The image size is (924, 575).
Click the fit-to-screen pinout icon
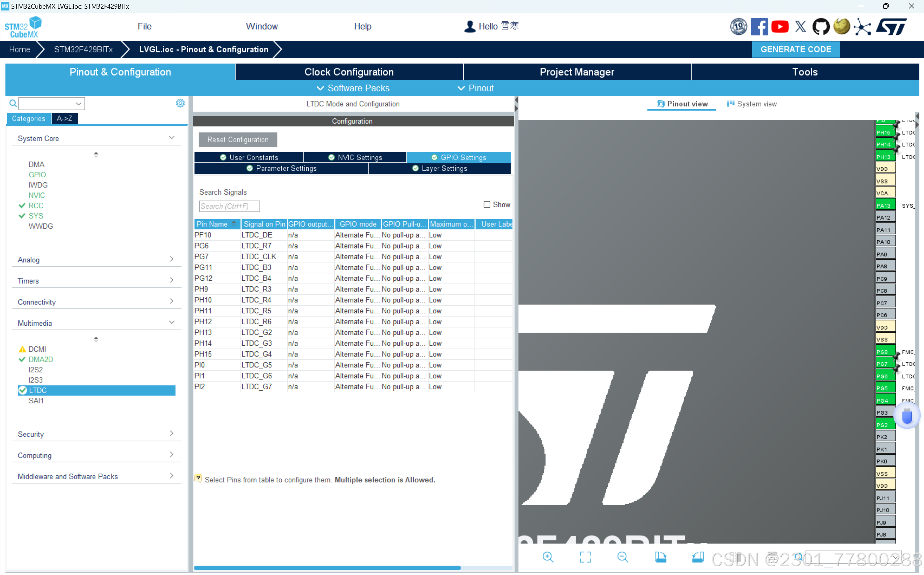(585, 557)
